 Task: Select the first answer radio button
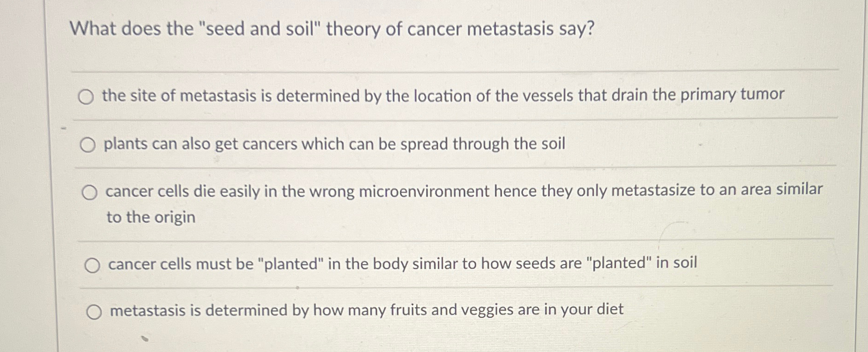(86, 97)
